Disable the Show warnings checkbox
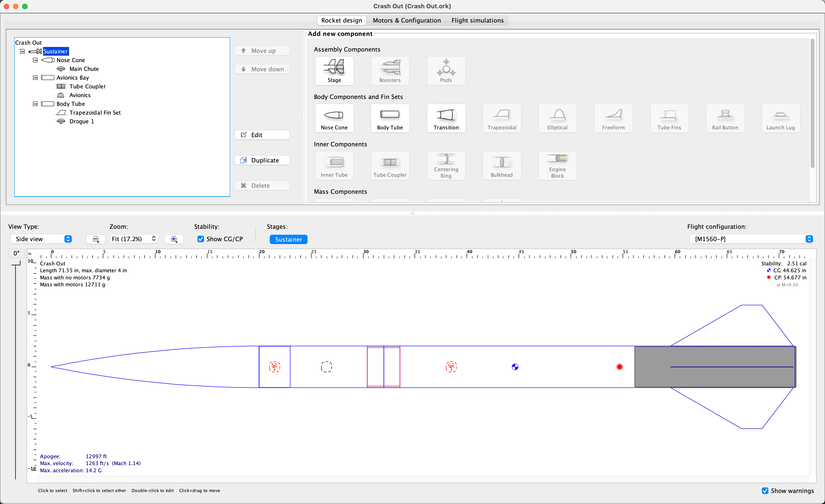 coord(765,491)
